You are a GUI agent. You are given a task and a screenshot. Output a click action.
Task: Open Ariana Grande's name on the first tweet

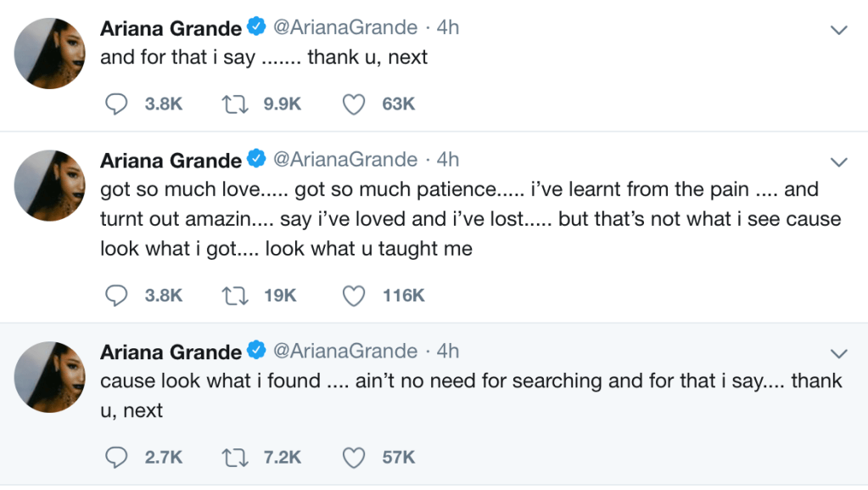[x=171, y=28]
